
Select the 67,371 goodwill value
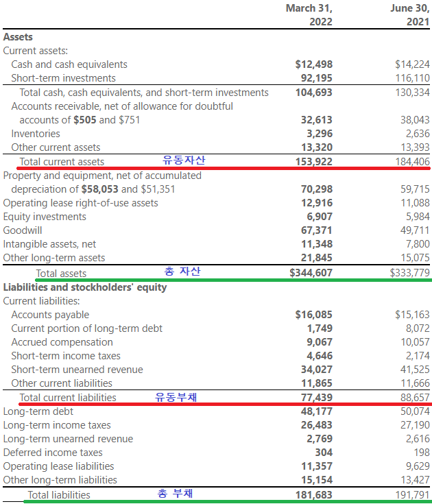(x=316, y=230)
